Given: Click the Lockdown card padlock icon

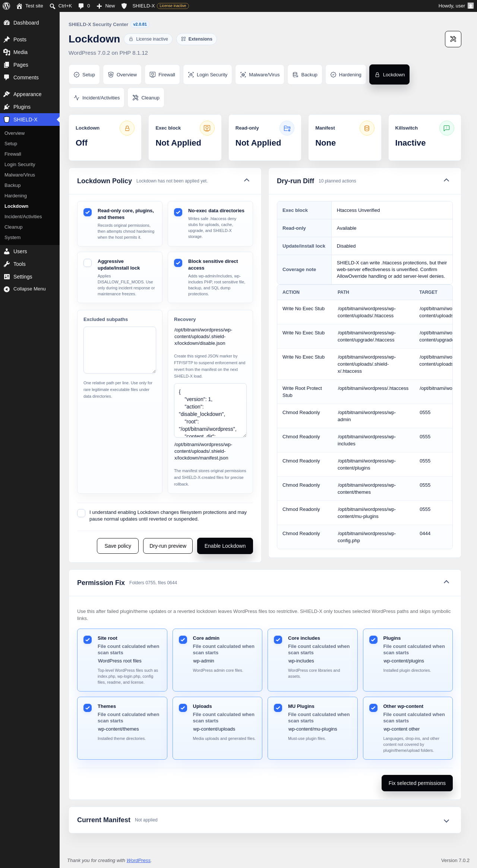Looking at the screenshot, I should point(127,128).
